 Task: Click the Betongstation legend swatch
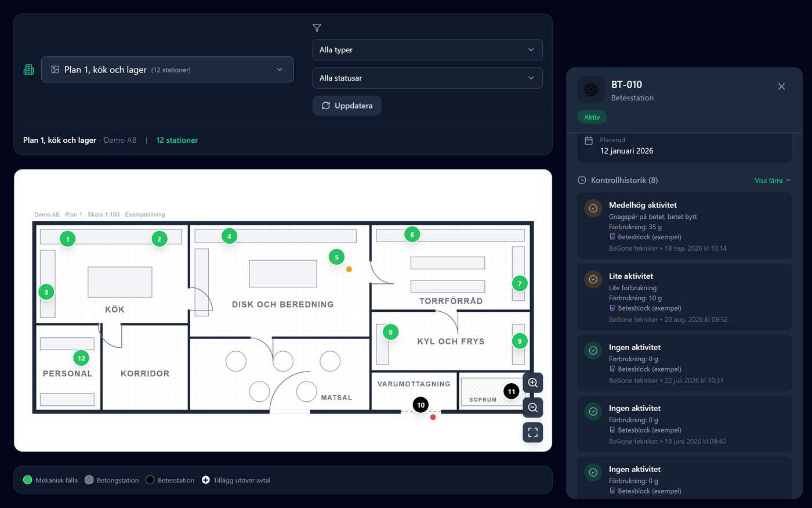[x=89, y=480]
